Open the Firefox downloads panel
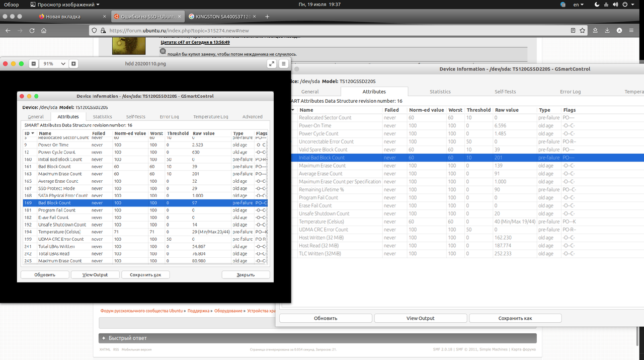Screen dimensions: 644x360 (x=607, y=31)
